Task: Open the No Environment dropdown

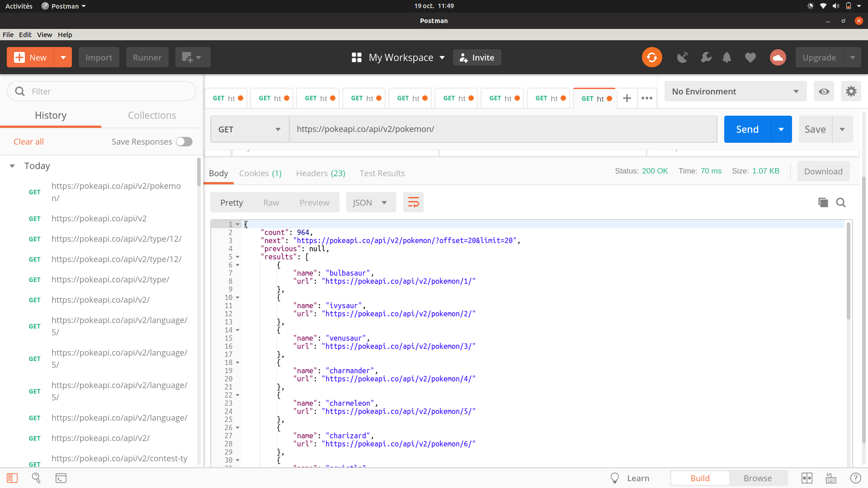Action: (735, 91)
